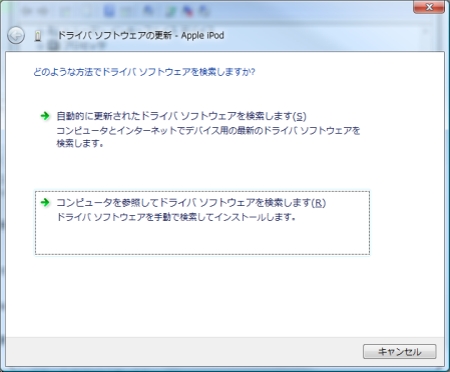Click the キャンセル button
This screenshot has width=450, height=372.
coord(399,352)
